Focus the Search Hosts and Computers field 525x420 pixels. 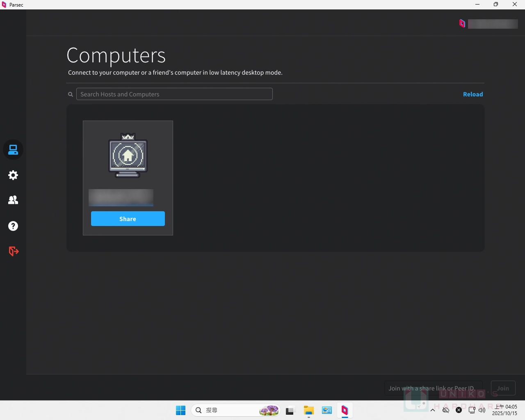174,94
